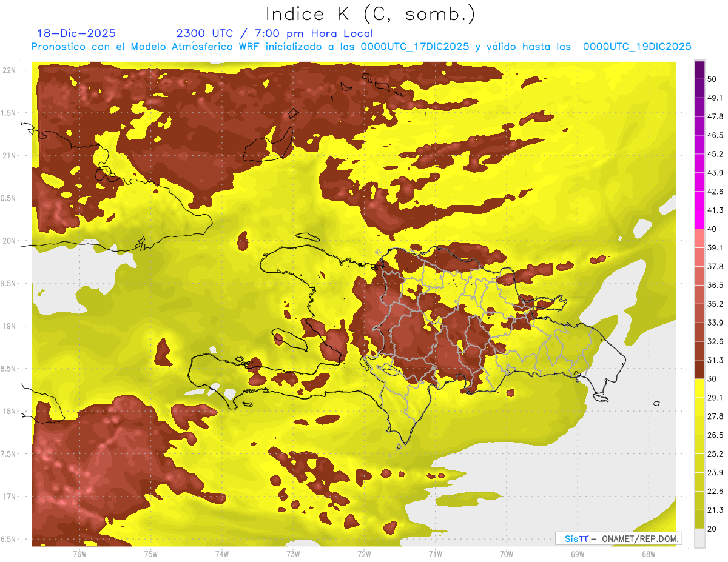Image resolution: width=728 pixels, height=562 pixels.
Task: Click the '17N' latitude label
Action: 10,497
